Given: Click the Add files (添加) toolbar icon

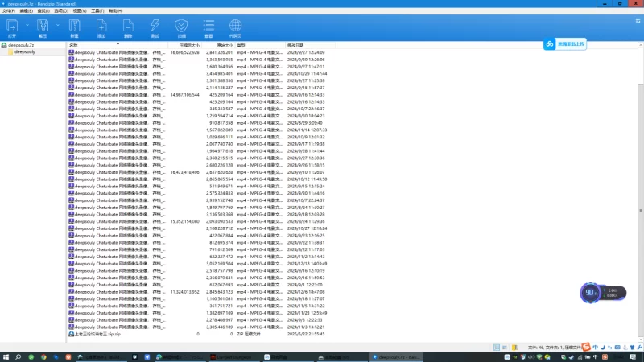Looking at the screenshot, I should pyautogui.click(x=101, y=28).
